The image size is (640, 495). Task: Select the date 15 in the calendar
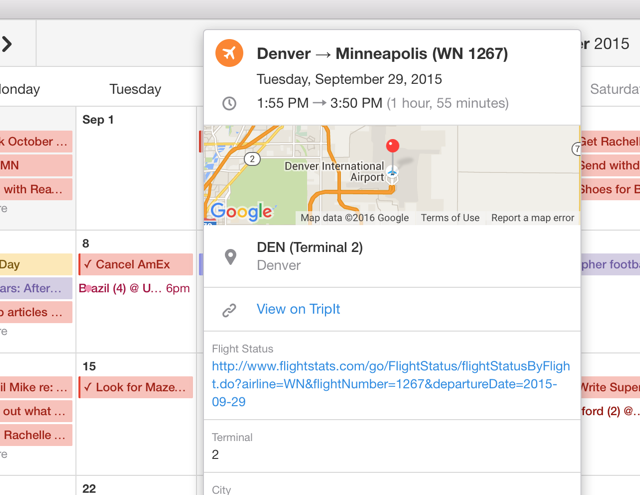coord(89,366)
